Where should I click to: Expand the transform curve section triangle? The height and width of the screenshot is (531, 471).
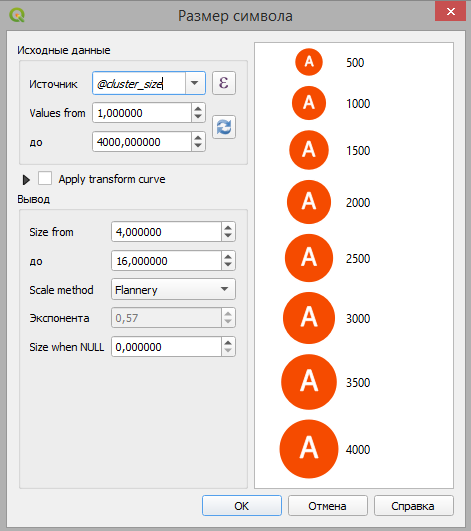26,179
